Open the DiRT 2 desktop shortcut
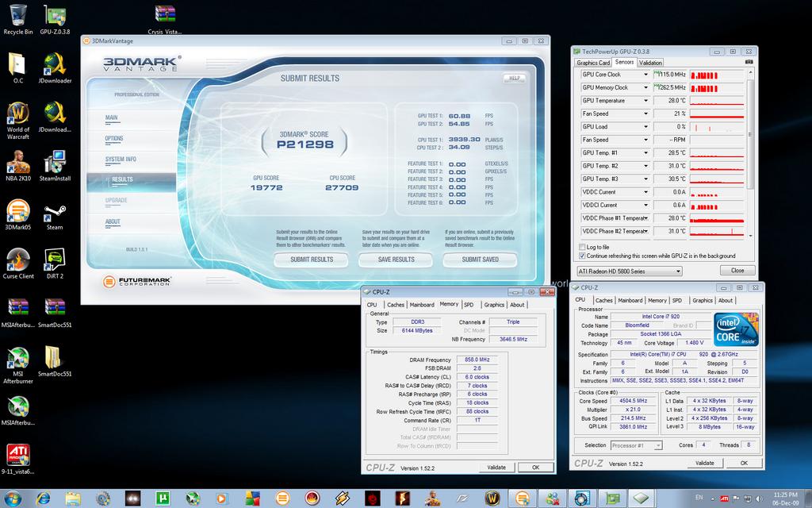 55,264
